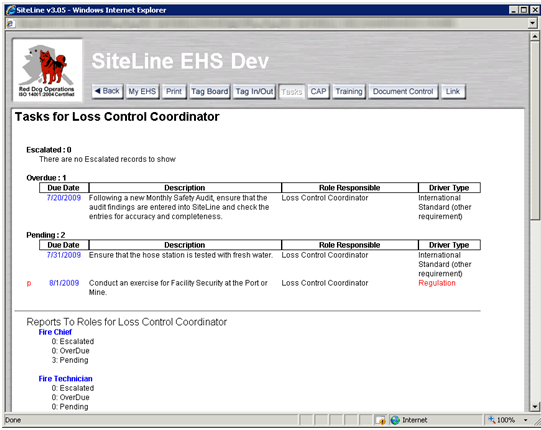Click the Facility Security exercise description

178,287
